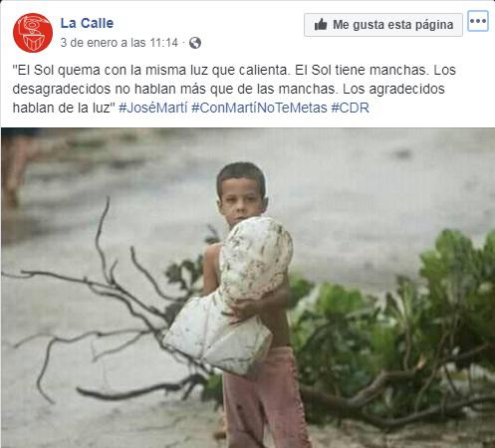
Task: Click the text 'hablan de la luz'
Action: click(x=61, y=108)
